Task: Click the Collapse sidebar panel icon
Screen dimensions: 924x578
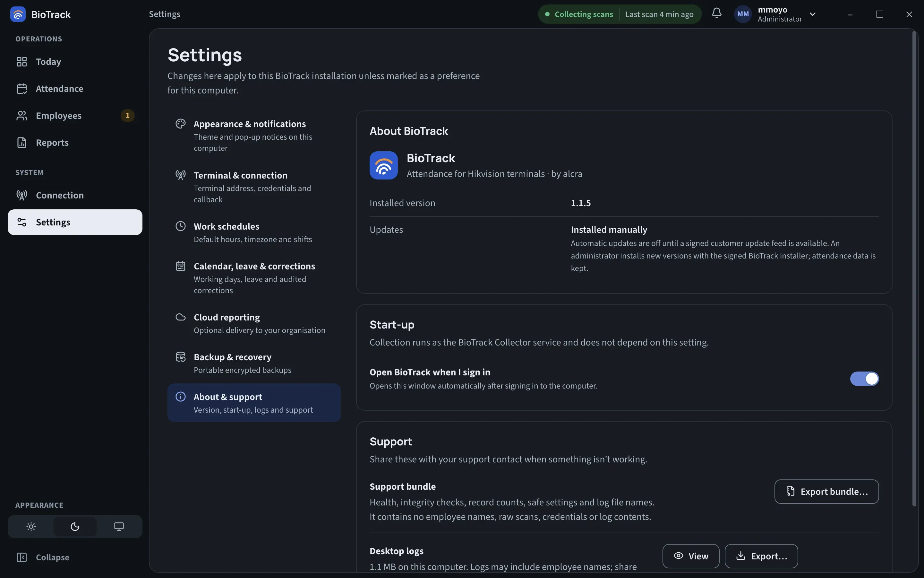Action: click(22, 557)
